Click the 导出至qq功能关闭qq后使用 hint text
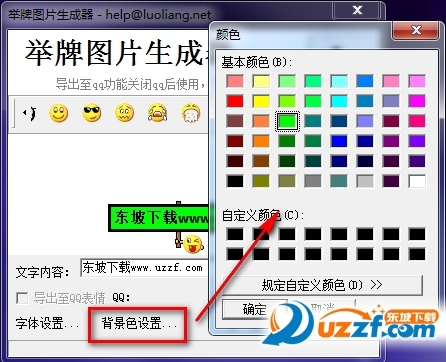Image resolution: width=446 pixels, height=362 pixels. (x=130, y=84)
